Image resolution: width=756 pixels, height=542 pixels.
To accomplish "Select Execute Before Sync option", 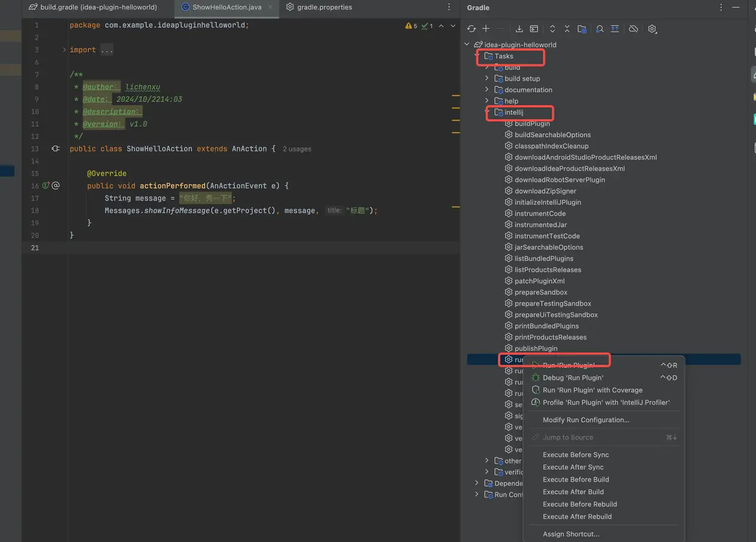I will 604,455.
